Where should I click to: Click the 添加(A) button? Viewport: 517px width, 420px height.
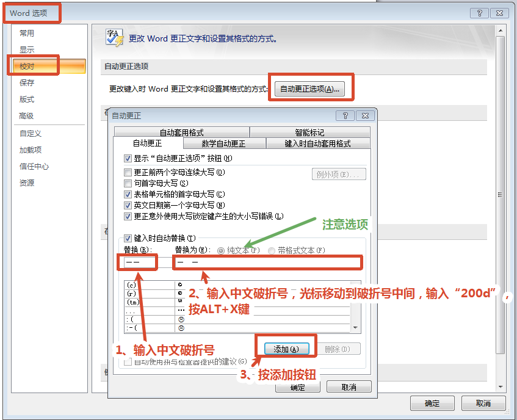(x=286, y=349)
